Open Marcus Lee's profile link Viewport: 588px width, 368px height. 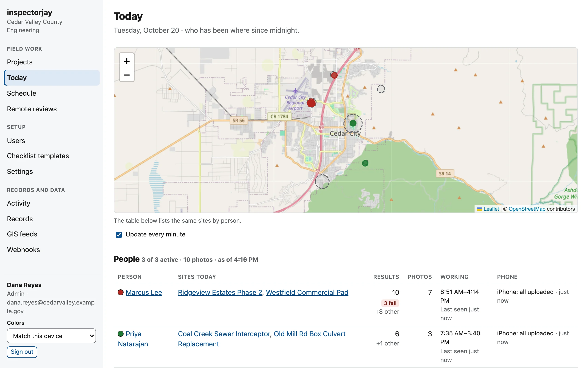click(x=144, y=292)
